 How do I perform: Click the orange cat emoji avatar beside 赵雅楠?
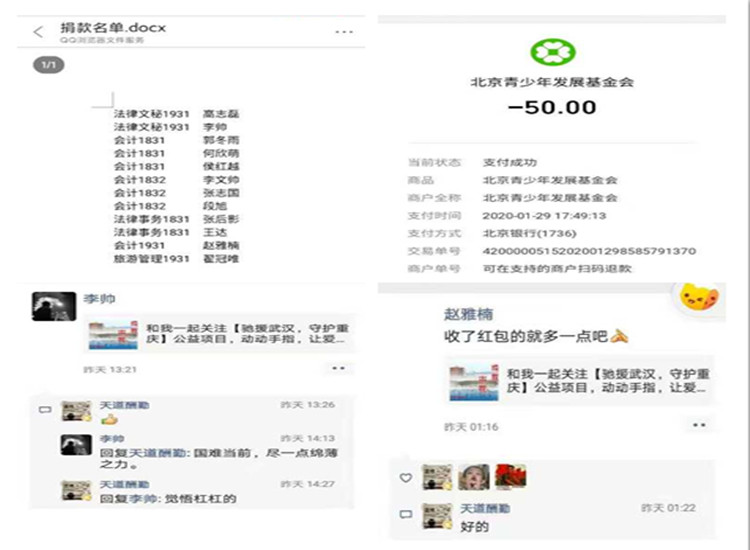click(x=699, y=297)
